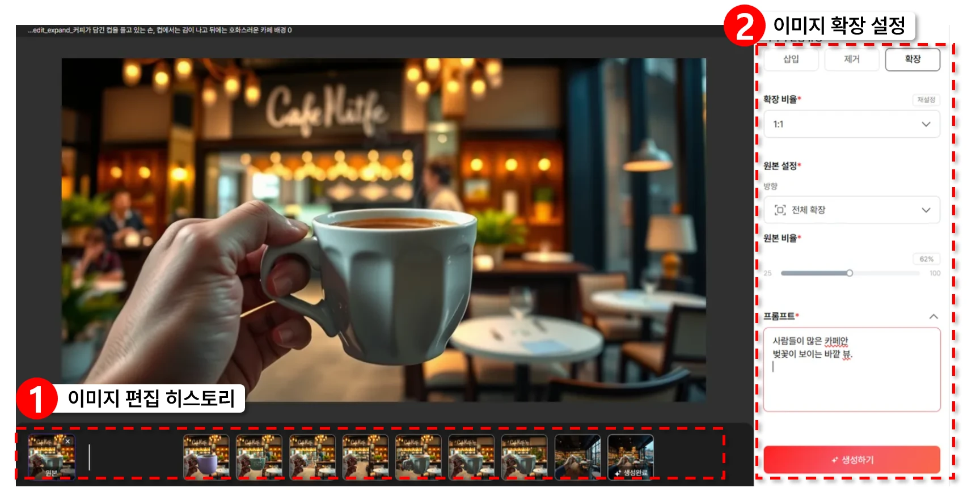This screenshot has width=980, height=492.
Task: Click the sparkle icon on the 생성완료 thumbnail
Action: click(x=618, y=473)
